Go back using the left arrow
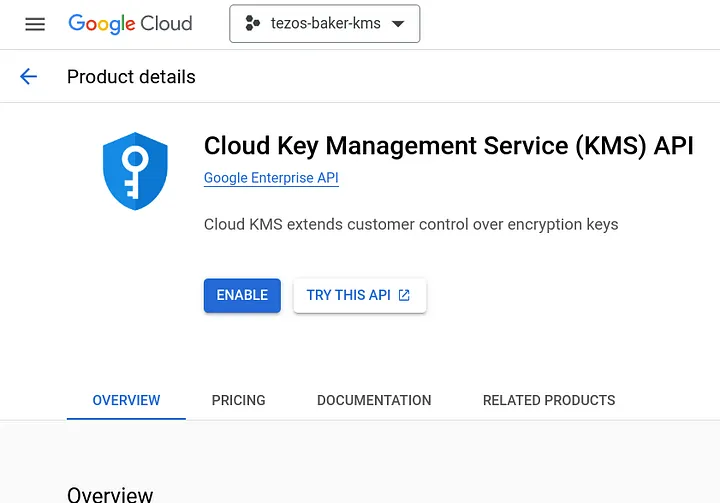The height and width of the screenshot is (503, 720). (x=28, y=77)
